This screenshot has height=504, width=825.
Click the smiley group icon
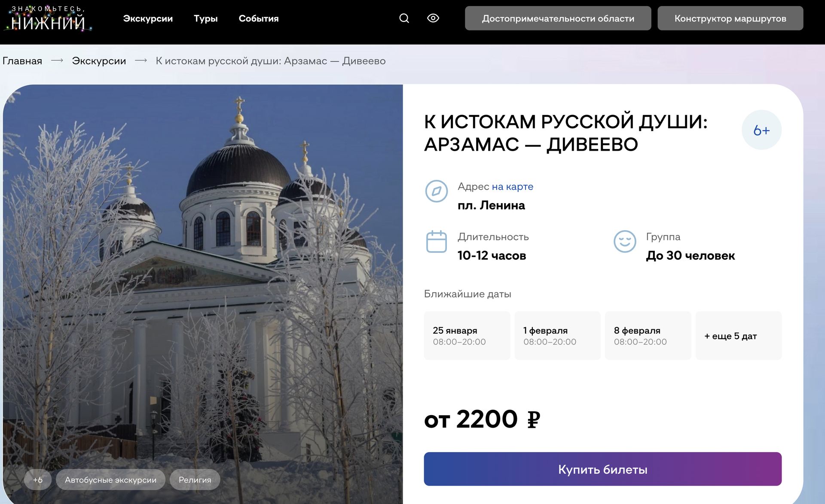click(624, 242)
